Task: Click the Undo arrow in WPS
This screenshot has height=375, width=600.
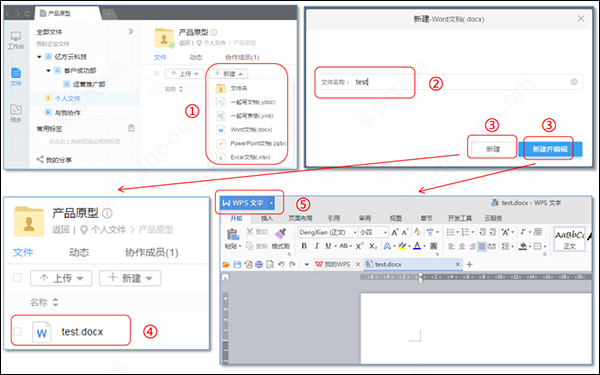Action: pyautogui.click(x=281, y=264)
